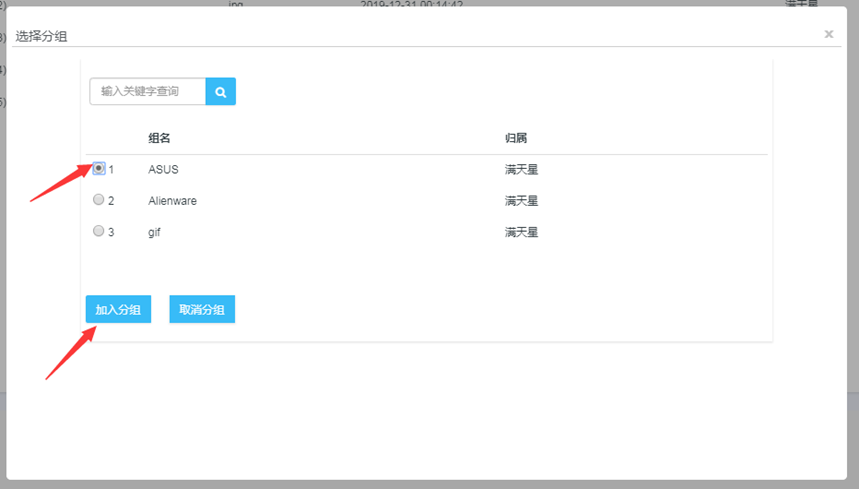Image resolution: width=859 pixels, height=489 pixels.
Task: Click 满天星 in the gif row
Action: click(x=521, y=232)
